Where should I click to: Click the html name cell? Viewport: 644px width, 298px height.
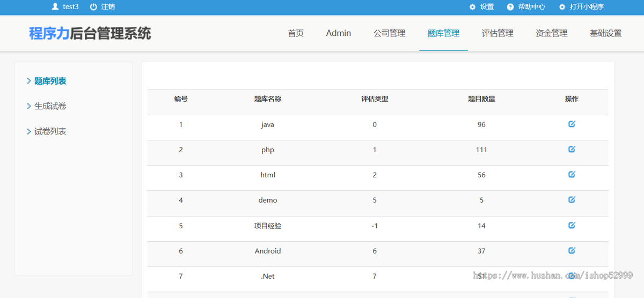coord(268,175)
